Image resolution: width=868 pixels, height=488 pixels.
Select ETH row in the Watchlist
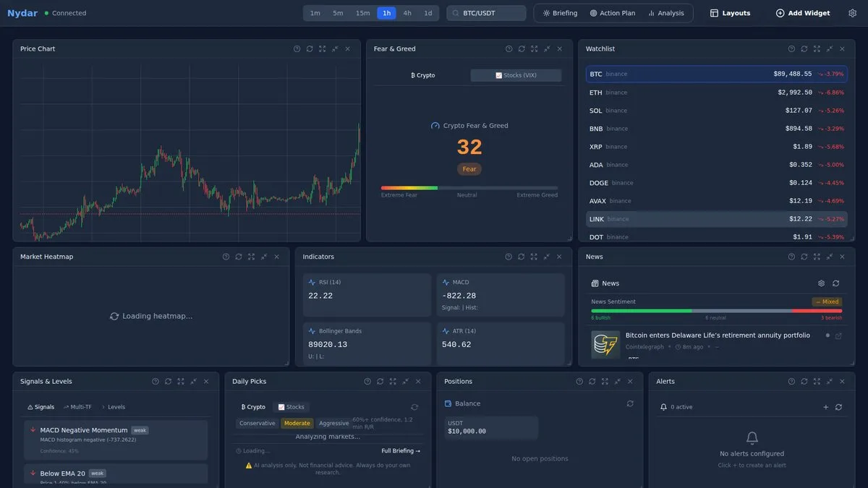pyautogui.click(x=717, y=93)
